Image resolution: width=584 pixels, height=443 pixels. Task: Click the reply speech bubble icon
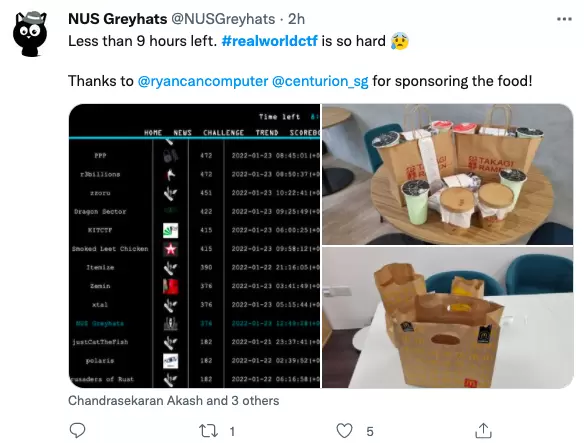(x=77, y=431)
